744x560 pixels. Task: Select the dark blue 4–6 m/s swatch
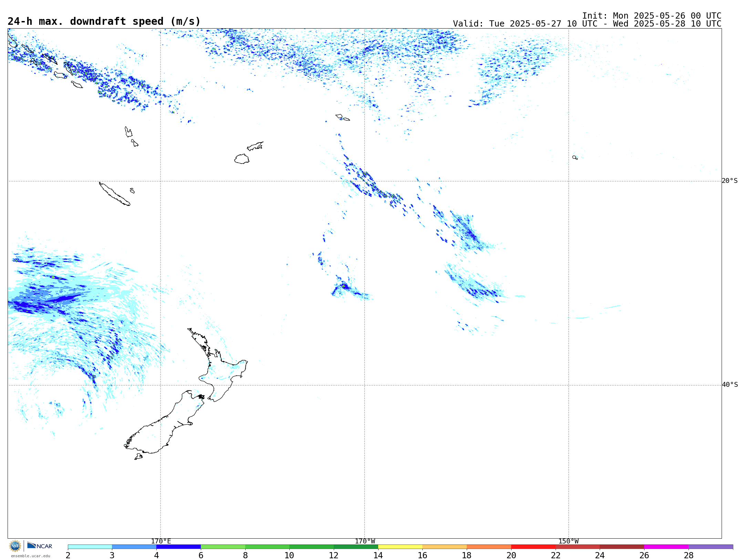178,547
